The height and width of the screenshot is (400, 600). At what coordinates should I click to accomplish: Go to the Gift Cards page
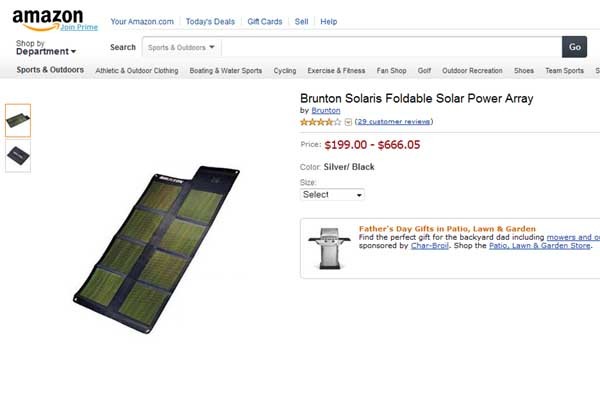(x=265, y=21)
